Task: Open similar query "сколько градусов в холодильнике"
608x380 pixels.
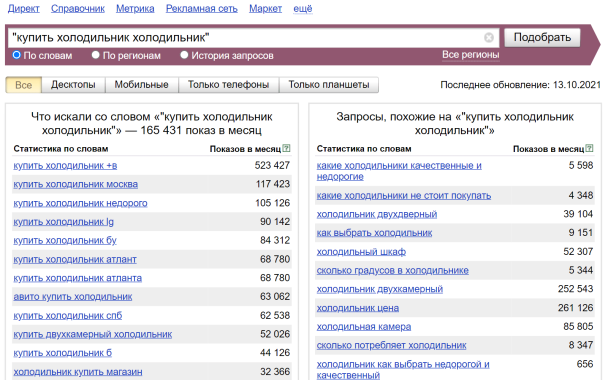Action: pyautogui.click(x=392, y=271)
